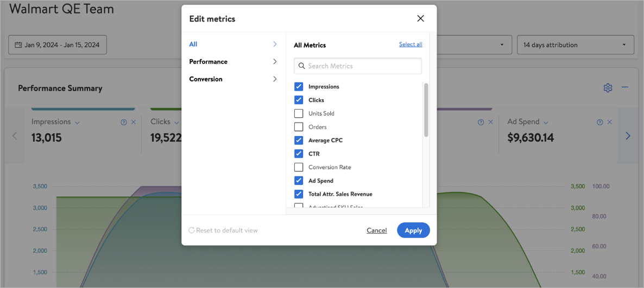
Task: Collapse the Performance Summary panel
Action: click(625, 88)
